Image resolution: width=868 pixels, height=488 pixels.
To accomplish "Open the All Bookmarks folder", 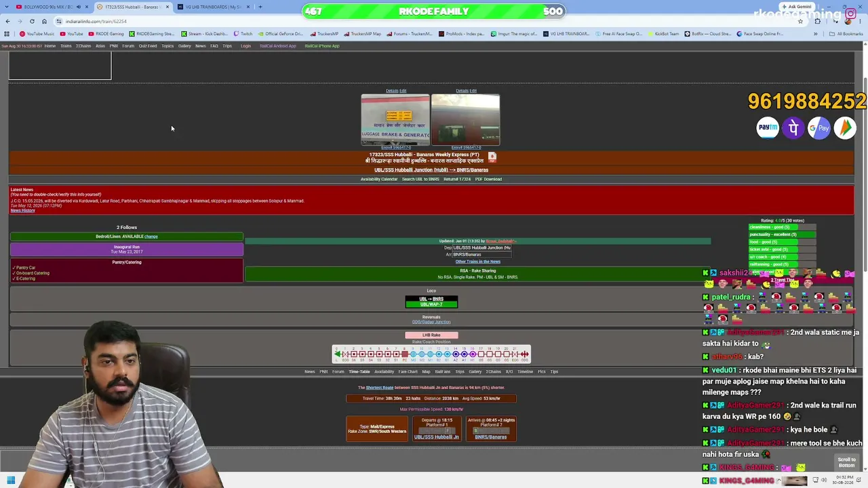I will (x=848, y=34).
